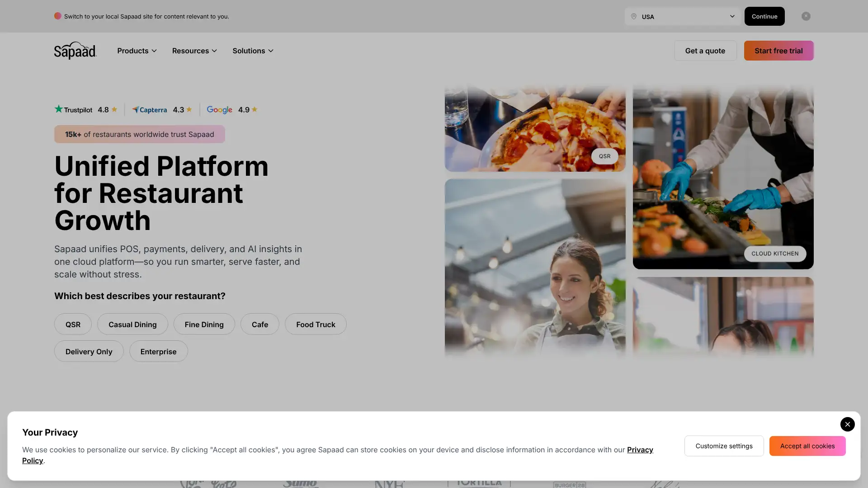Viewport: 868px width, 488px height.
Task: Expand the Products menu
Action: tap(137, 51)
